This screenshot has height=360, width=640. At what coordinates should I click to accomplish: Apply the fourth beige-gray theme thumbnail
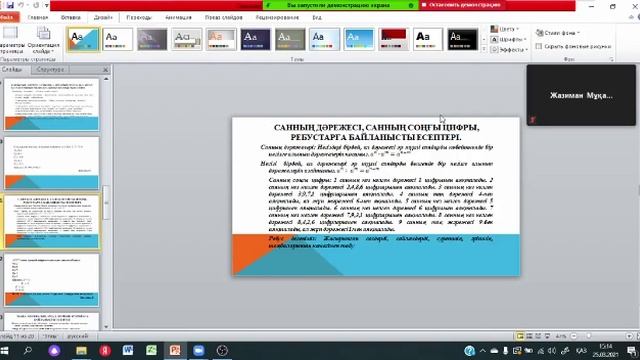(x=187, y=39)
